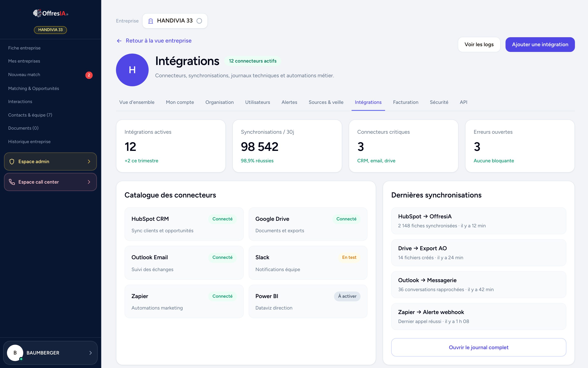The width and height of the screenshot is (588, 368).
Task: Click the B user avatar
Action: tap(15, 353)
